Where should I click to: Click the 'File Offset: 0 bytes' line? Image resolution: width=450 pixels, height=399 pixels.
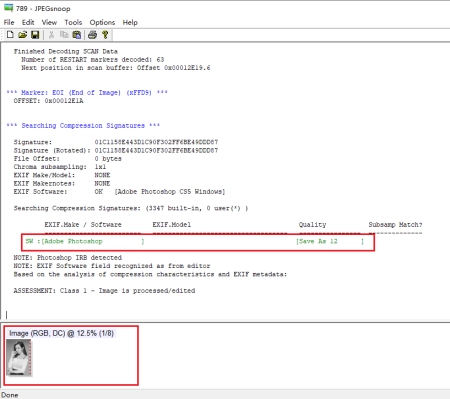(x=67, y=159)
